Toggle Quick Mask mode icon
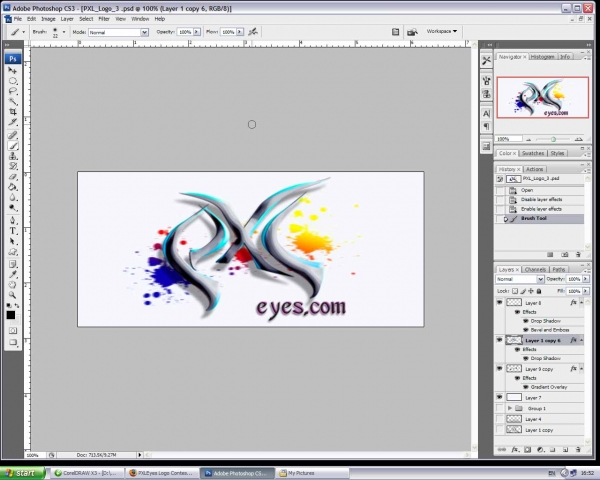Viewport: 600px width, 480px height. point(13,330)
